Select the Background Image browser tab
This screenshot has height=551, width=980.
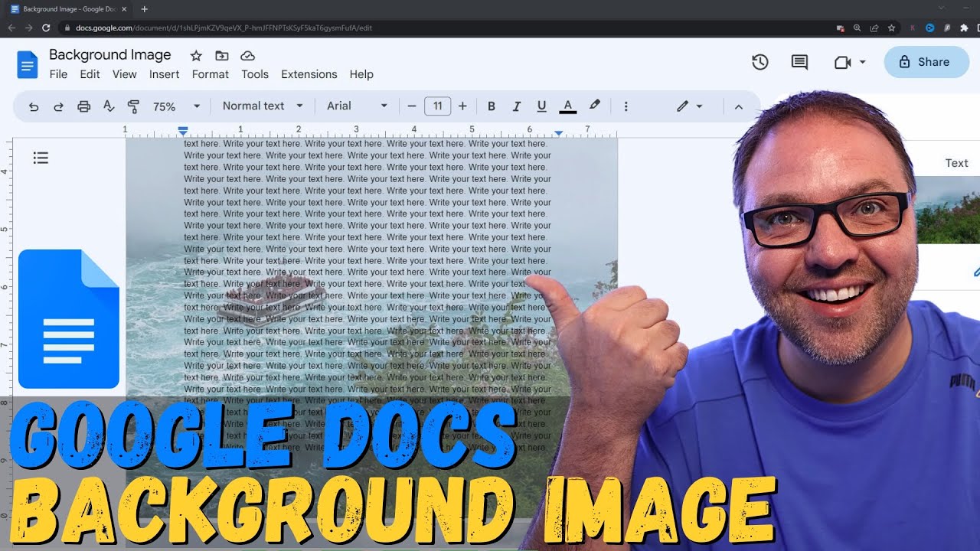(69, 9)
